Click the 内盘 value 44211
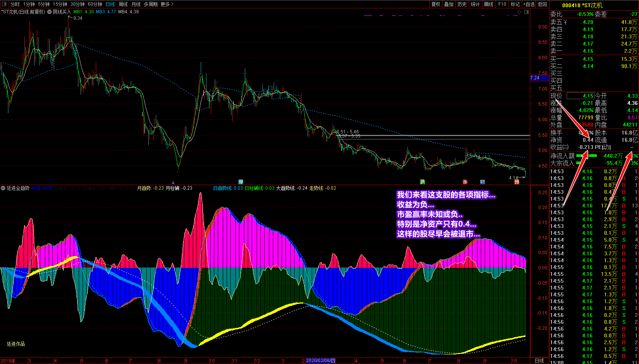639x364 pixels. pos(630,125)
